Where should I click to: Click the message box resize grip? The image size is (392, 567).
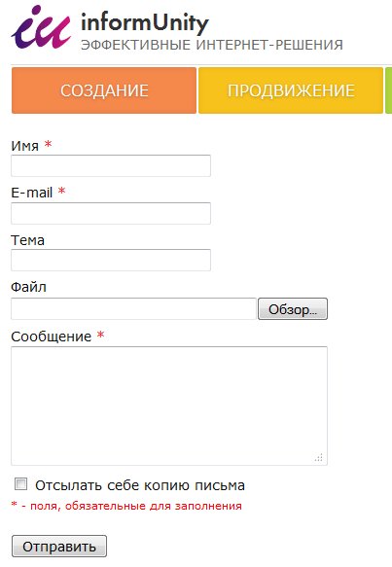click(x=319, y=457)
